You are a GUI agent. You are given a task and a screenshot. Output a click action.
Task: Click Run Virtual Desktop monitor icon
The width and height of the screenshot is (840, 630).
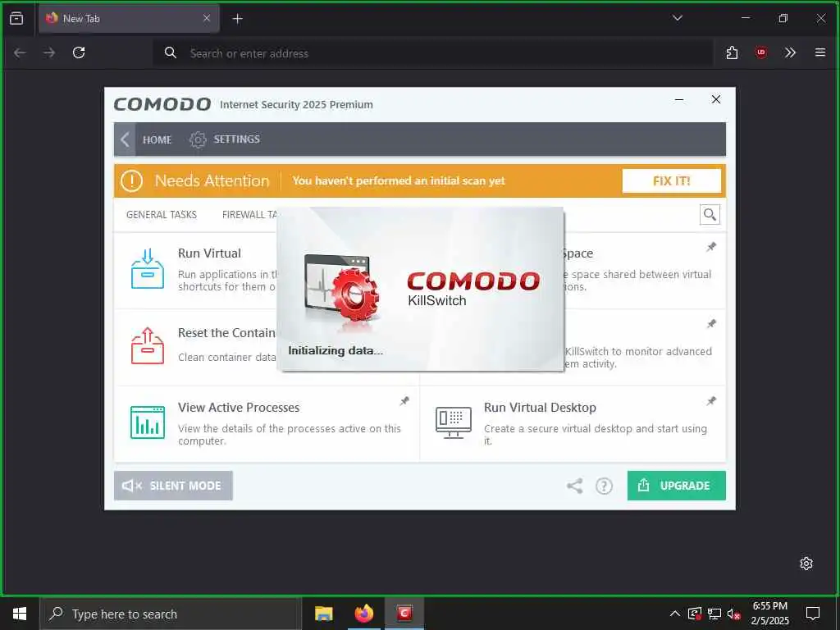(454, 422)
